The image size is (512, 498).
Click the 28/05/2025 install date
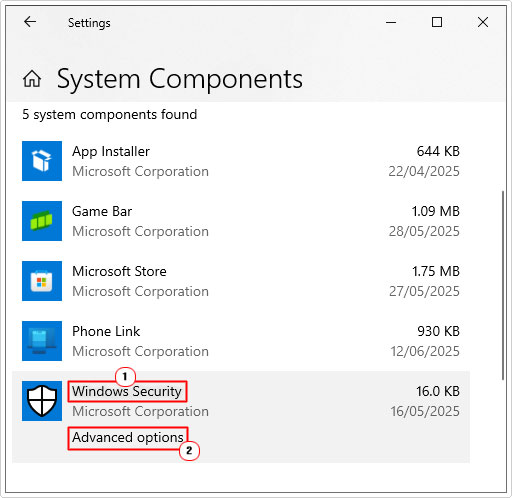[x=424, y=231]
